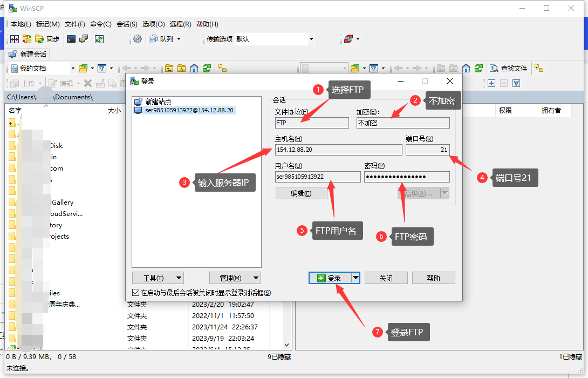Open the 标记(M) menu
Viewport: 588px width, 378px height.
[47, 24]
